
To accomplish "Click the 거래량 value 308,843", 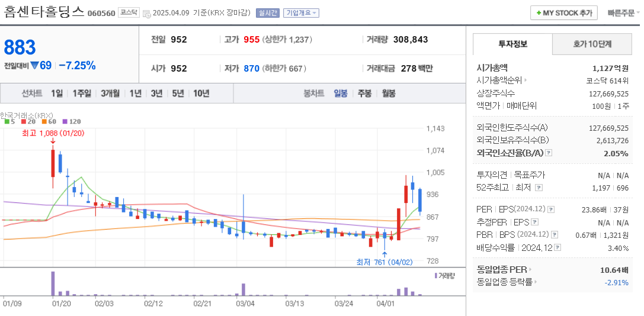I will [x=411, y=40].
